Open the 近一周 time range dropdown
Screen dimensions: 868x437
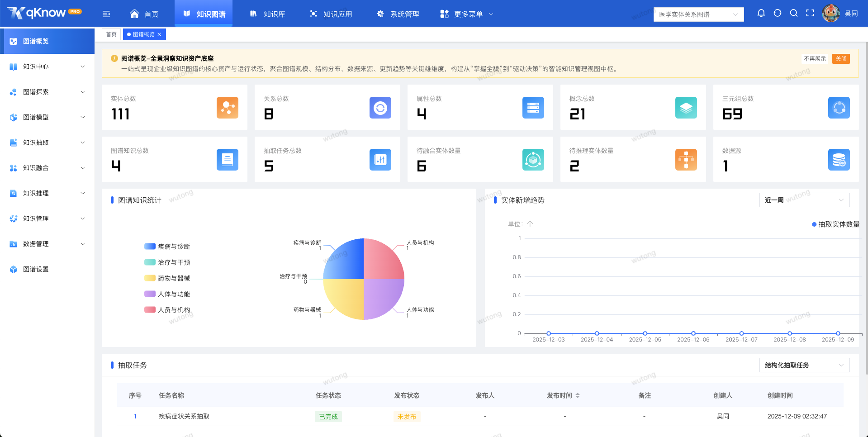804,200
